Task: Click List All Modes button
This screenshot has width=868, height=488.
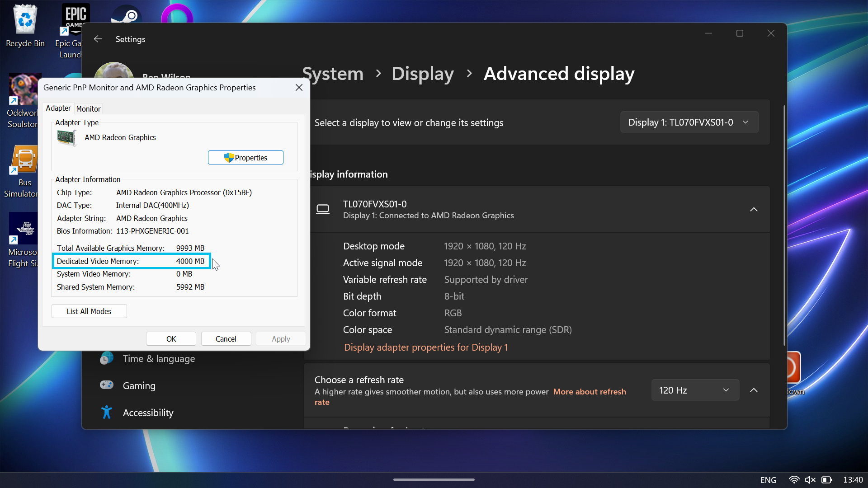Action: pos(89,310)
